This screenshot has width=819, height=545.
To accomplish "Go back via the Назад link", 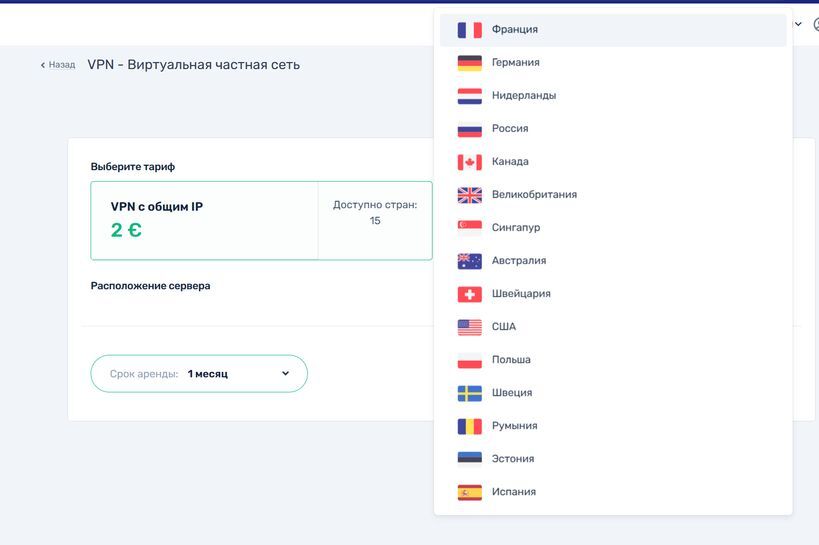I will pos(58,65).
